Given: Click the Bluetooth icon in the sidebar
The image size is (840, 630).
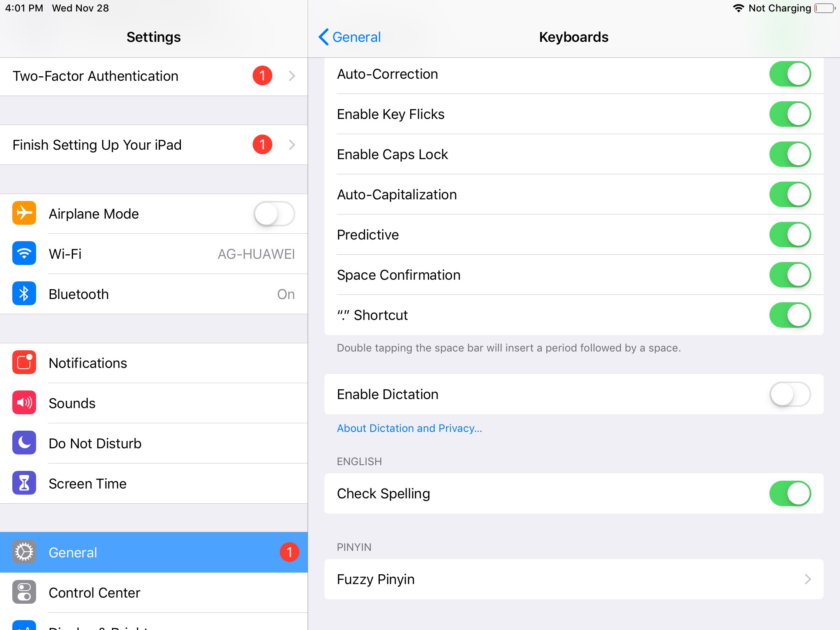Looking at the screenshot, I should pyautogui.click(x=24, y=294).
